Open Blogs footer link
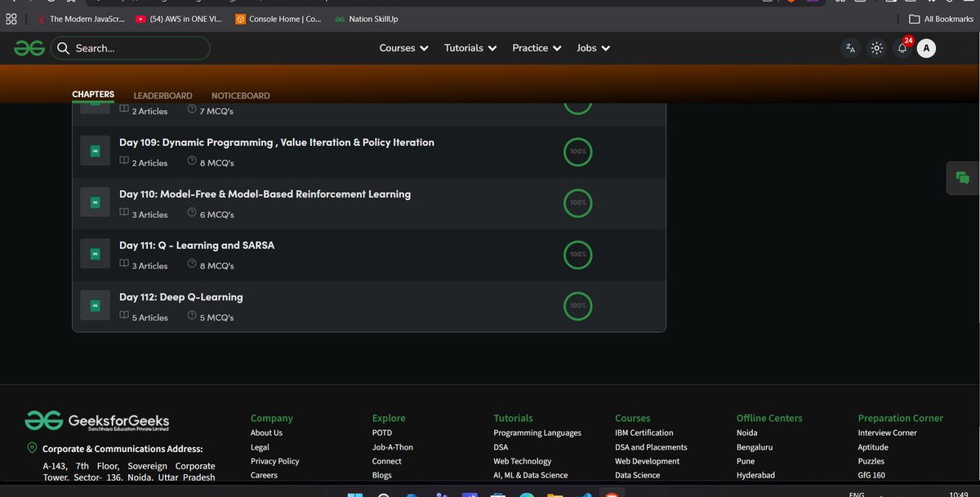980x497 pixels. coord(382,475)
